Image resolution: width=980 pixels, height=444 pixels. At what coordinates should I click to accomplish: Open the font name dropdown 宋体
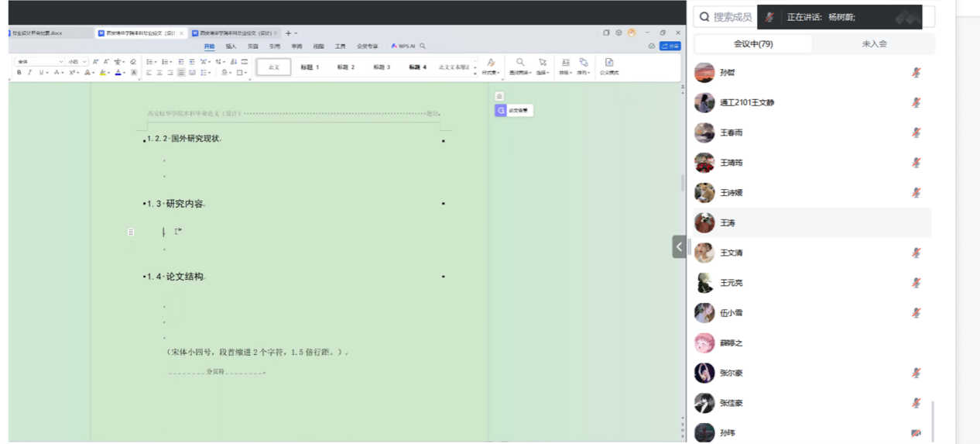coord(39,62)
